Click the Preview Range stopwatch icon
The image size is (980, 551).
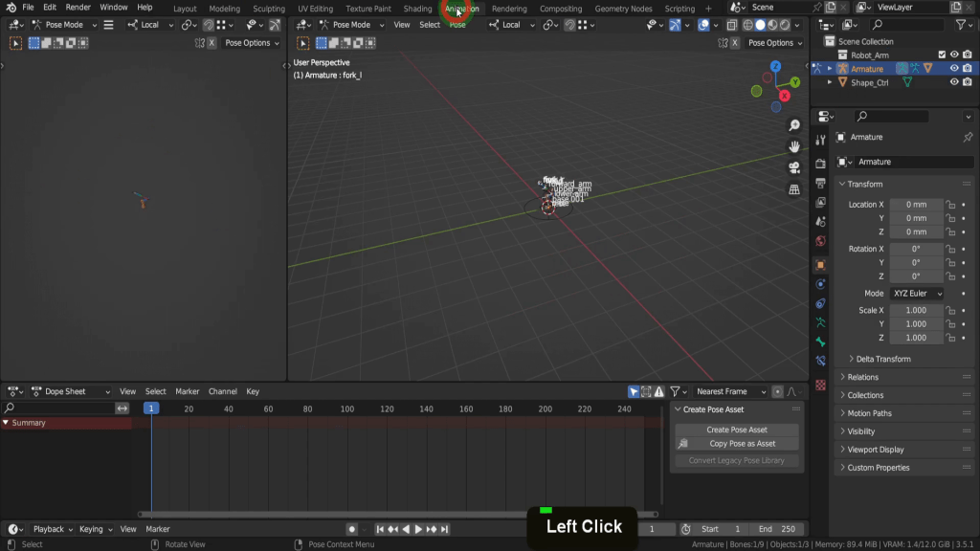click(686, 529)
